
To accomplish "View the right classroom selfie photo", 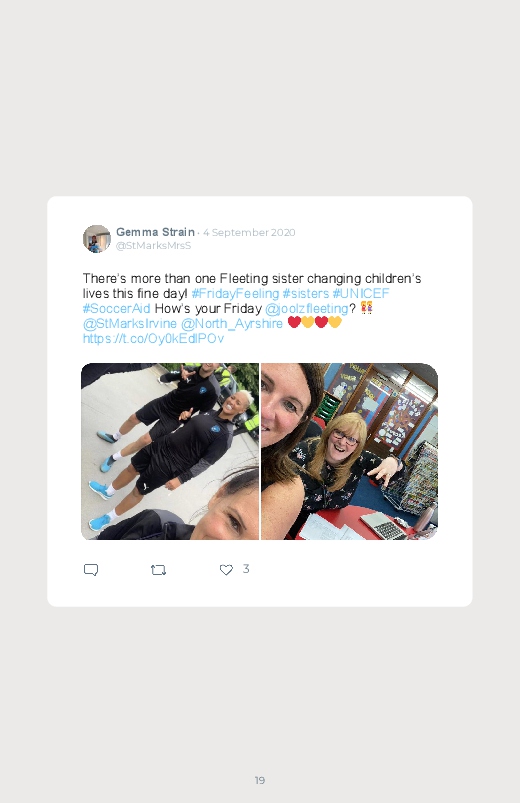I will click(x=349, y=451).
